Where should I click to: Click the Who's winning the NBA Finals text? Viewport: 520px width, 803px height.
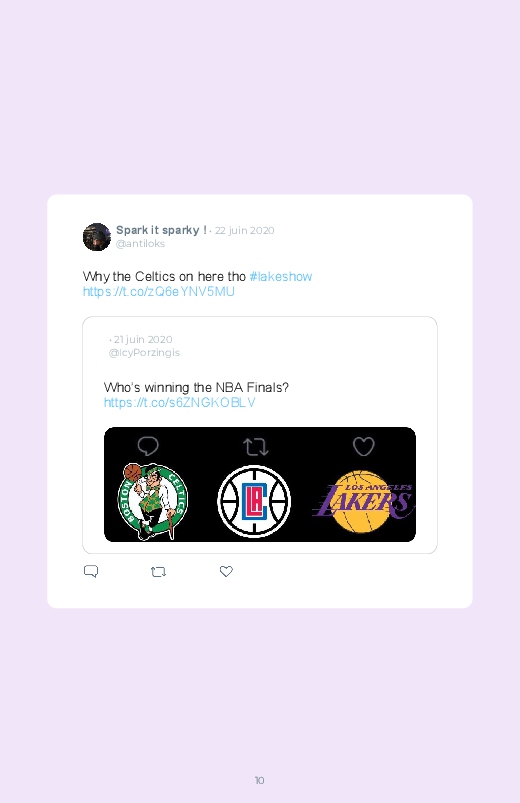tap(196, 387)
